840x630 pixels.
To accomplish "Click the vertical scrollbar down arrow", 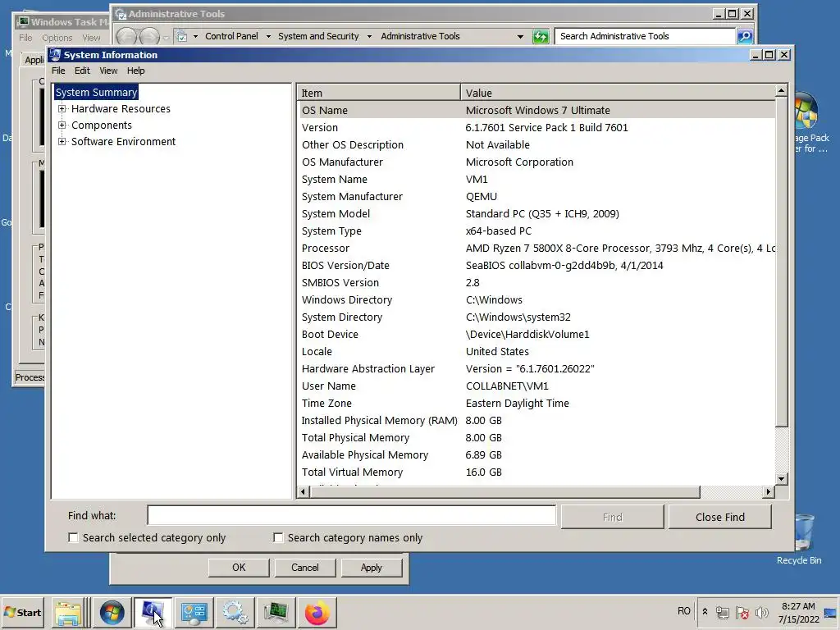I will (781, 479).
